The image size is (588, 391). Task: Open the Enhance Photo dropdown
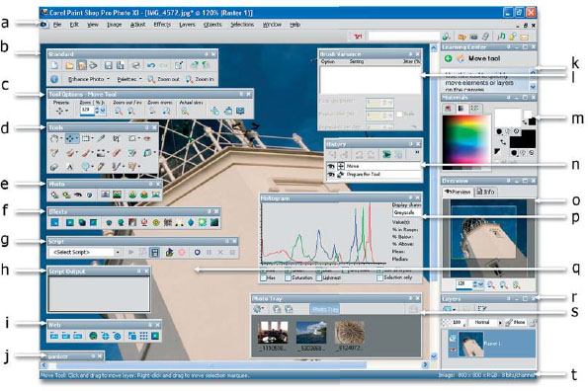[x=89, y=79]
